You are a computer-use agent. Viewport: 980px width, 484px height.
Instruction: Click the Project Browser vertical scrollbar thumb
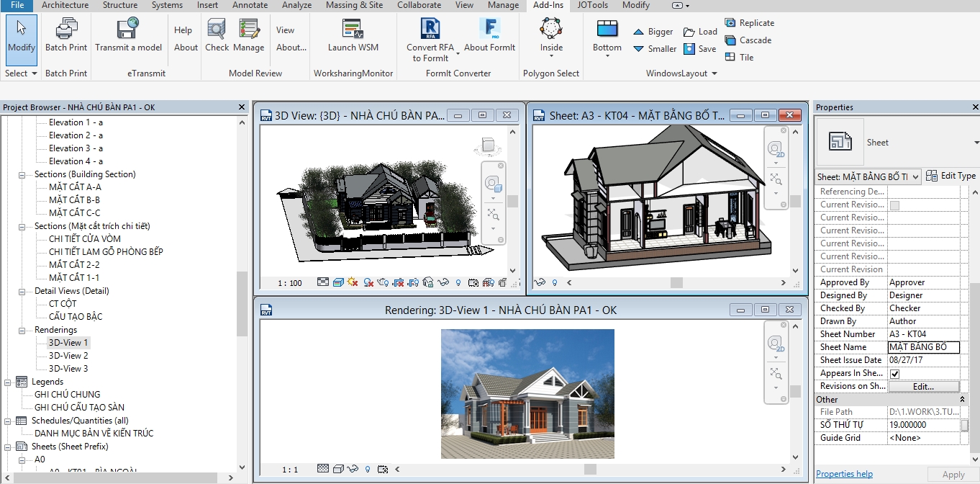(242, 304)
